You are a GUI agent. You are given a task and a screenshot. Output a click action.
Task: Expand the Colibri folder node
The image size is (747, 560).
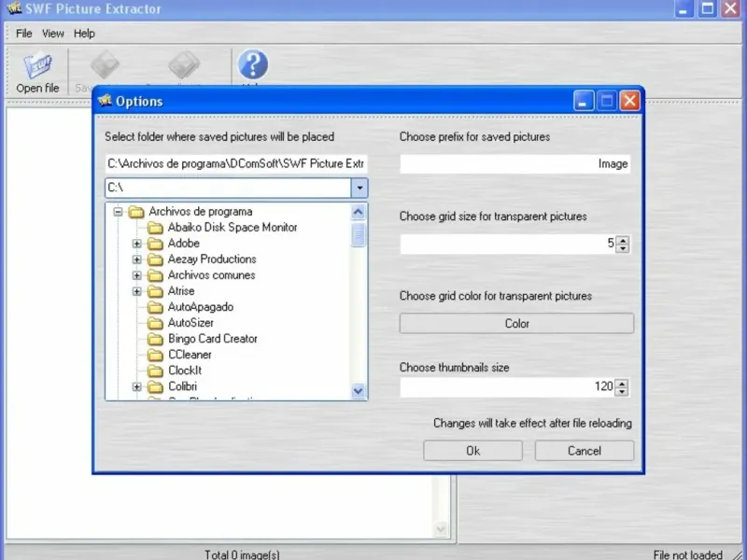(x=136, y=386)
